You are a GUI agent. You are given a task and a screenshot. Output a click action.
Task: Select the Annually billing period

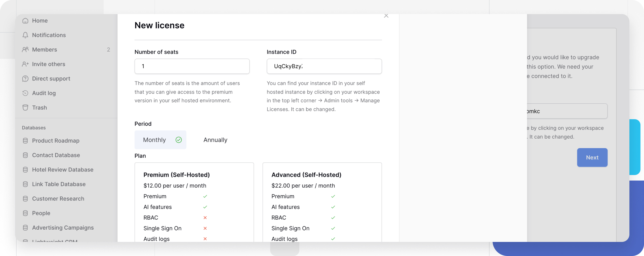pos(215,140)
